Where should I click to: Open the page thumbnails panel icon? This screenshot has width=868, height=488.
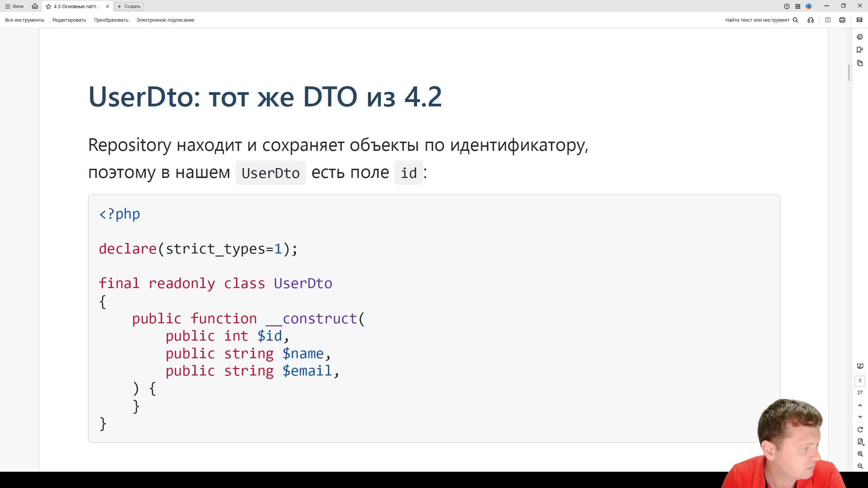860,63
